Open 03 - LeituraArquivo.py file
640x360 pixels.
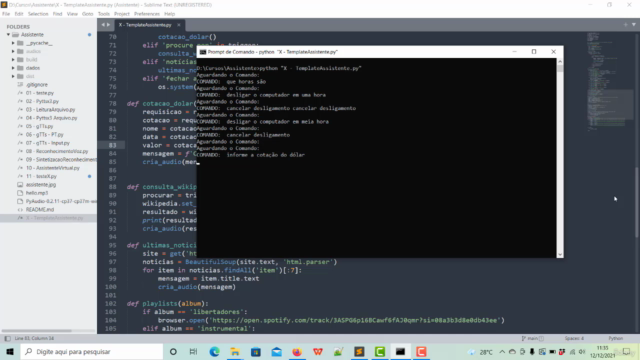tap(50, 110)
